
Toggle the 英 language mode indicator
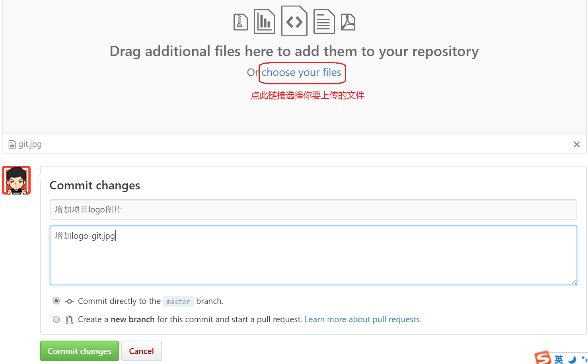coord(559,359)
